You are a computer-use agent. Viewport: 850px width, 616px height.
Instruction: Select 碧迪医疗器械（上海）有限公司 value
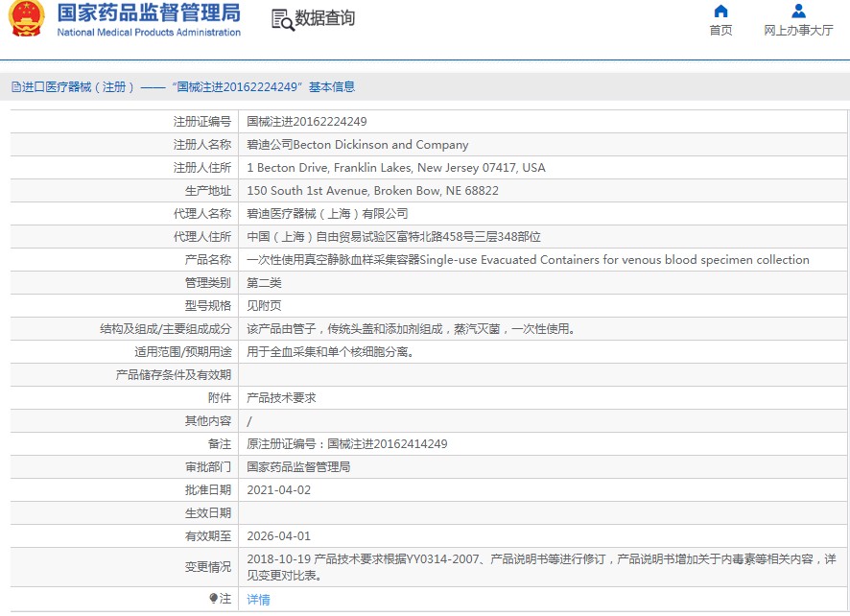click(327, 214)
